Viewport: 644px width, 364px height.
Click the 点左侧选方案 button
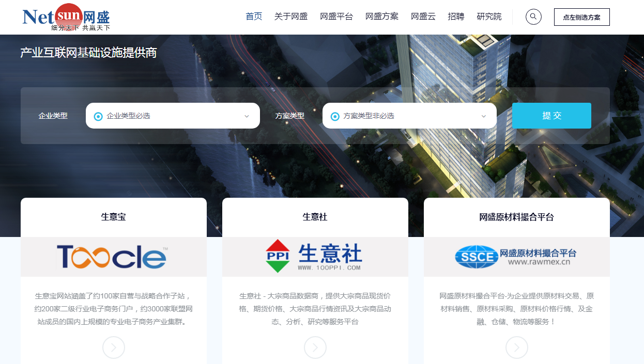(x=581, y=17)
